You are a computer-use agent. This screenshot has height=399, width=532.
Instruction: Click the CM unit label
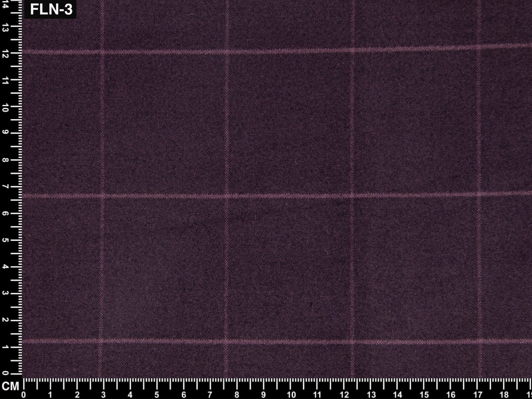click(10, 386)
